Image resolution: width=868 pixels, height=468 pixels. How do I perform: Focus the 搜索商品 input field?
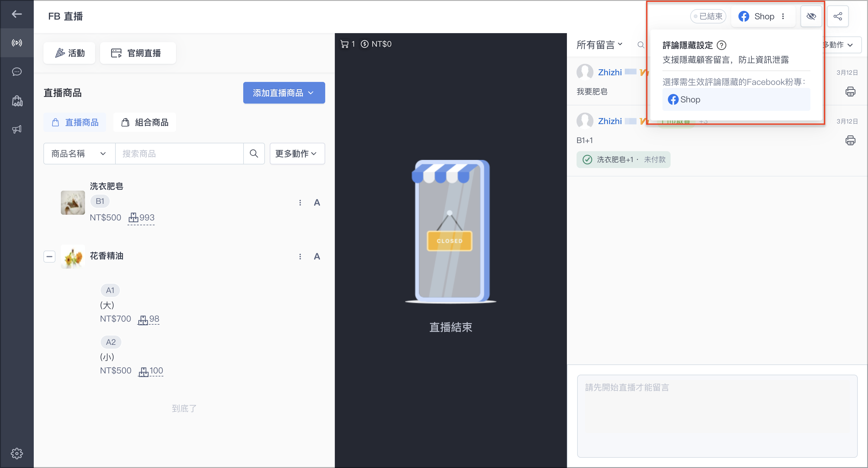[x=179, y=154]
